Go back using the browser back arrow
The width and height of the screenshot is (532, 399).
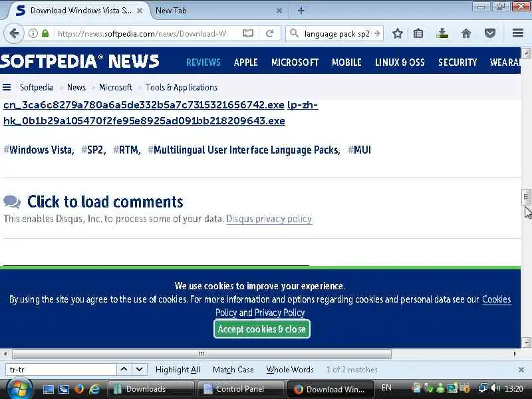coord(14,33)
